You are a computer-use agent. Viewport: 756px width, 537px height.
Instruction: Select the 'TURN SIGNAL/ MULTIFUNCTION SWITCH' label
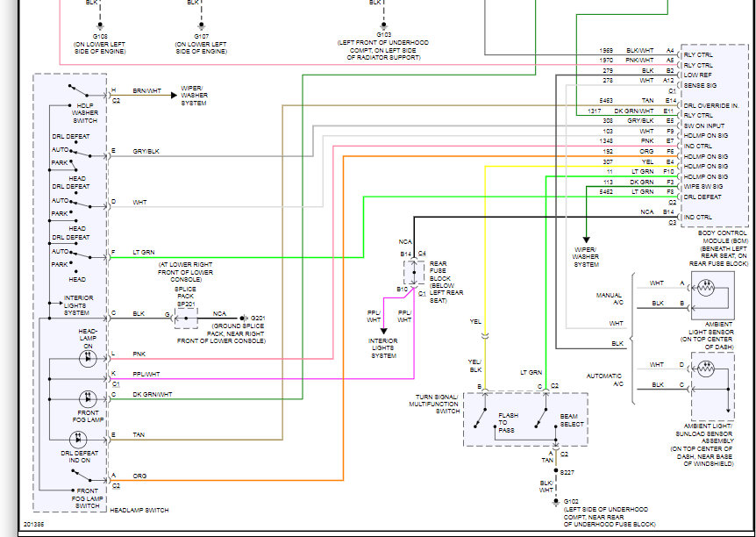433,405
